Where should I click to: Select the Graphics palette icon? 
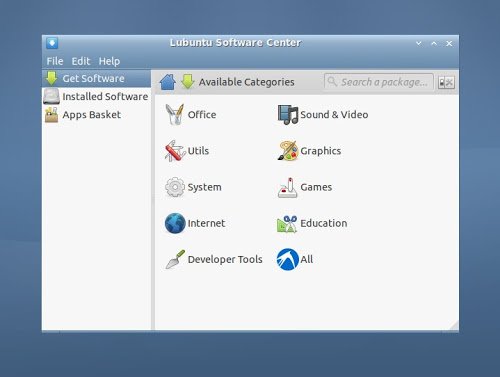[x=288, y=151]
